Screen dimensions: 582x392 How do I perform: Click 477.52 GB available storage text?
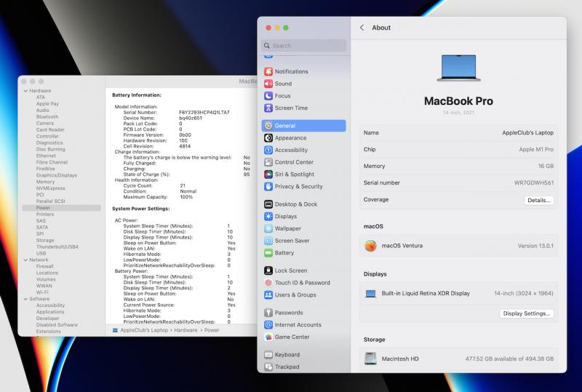[509, 359]
